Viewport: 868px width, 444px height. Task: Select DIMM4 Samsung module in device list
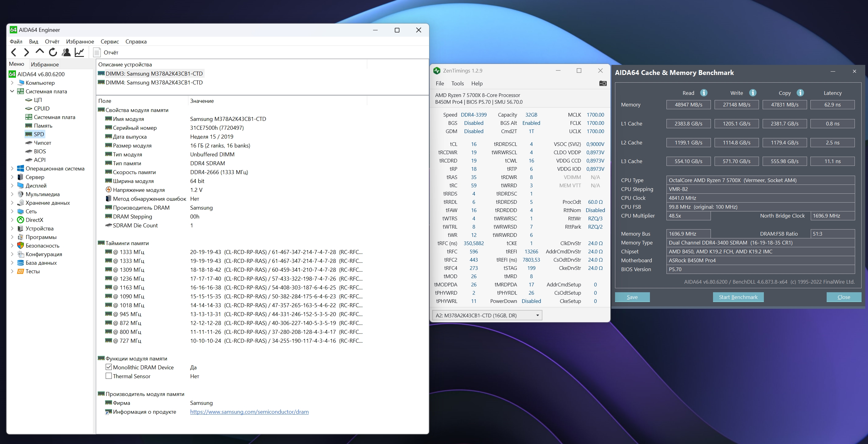[x=154, y=83]
